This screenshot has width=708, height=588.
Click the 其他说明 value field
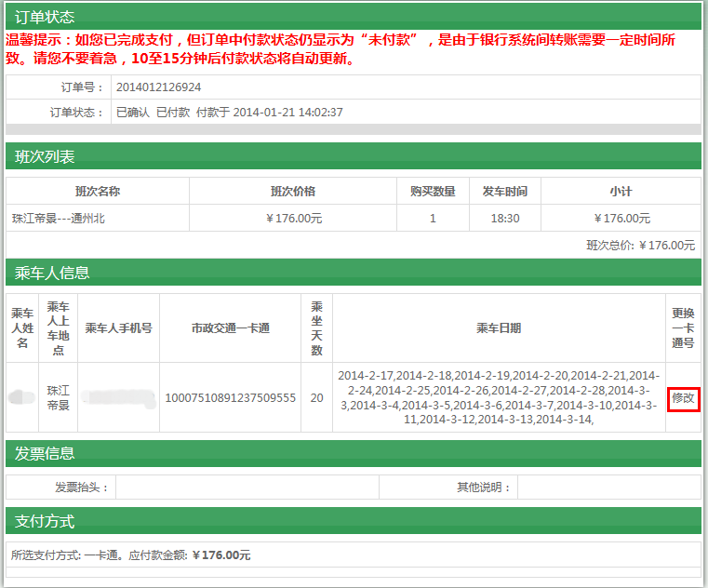coord(608,488)
